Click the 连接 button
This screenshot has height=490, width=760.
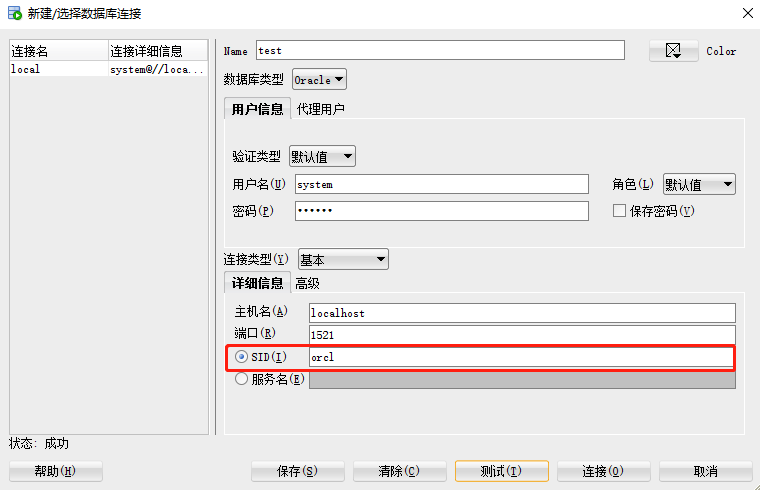pos(603,471)
